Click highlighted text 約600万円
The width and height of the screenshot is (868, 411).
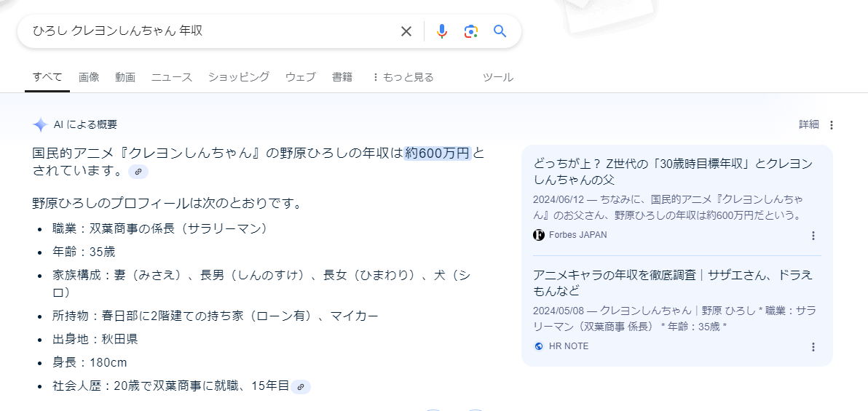(x=438, y=153)
